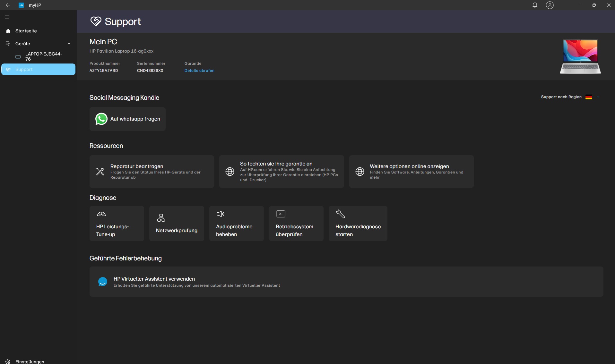
Task: Click the globe icon for Weitere optionen
Action: (x=360, y=172)
